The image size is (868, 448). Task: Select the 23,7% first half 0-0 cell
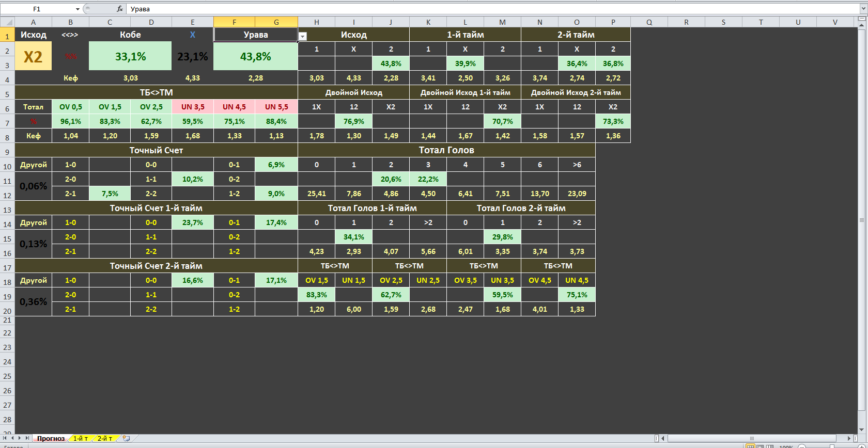(193, 222)
